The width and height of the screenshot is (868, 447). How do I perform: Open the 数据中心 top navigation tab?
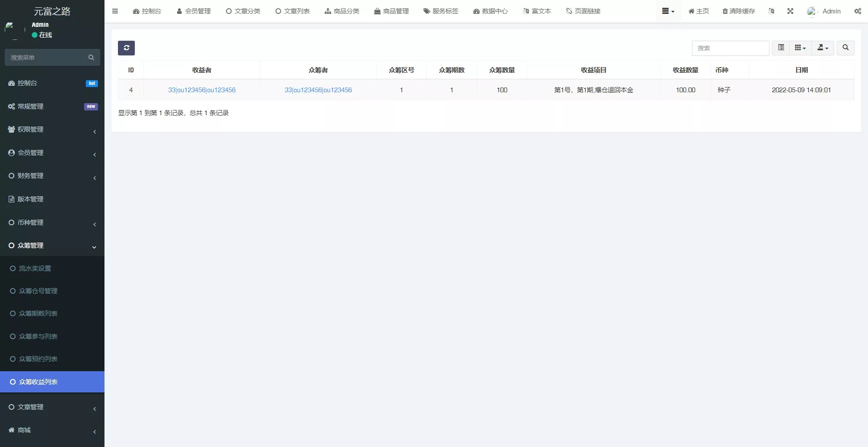pyautogui.click(x=490, y=11)
